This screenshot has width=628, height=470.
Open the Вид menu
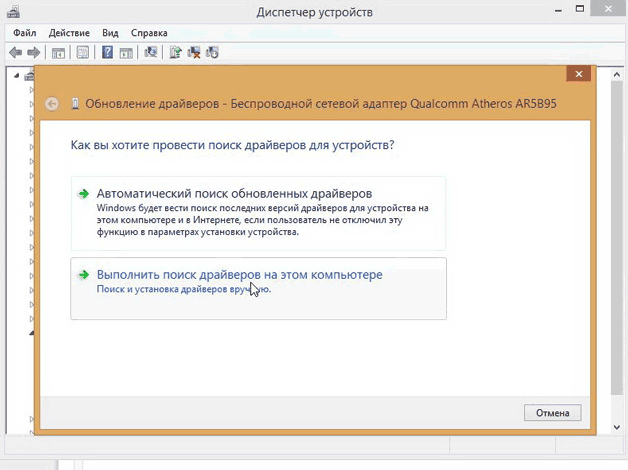click(110, 33)
